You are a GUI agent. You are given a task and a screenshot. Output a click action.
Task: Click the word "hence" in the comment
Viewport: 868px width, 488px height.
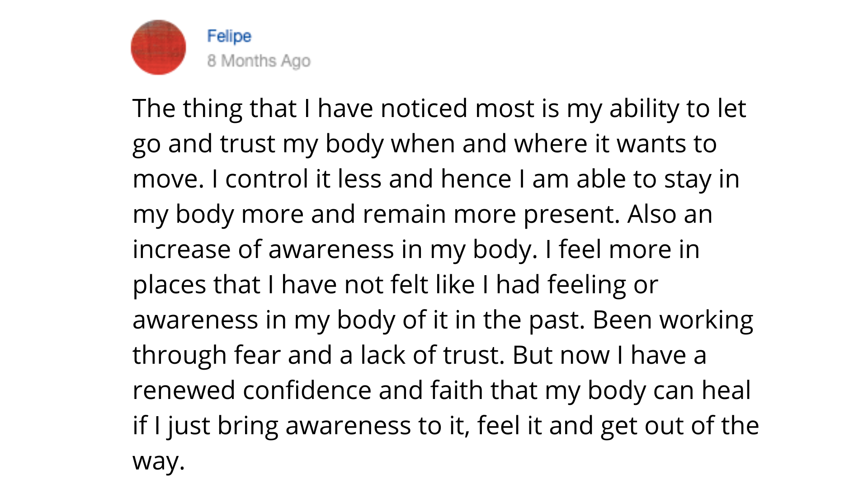point(476,179)
